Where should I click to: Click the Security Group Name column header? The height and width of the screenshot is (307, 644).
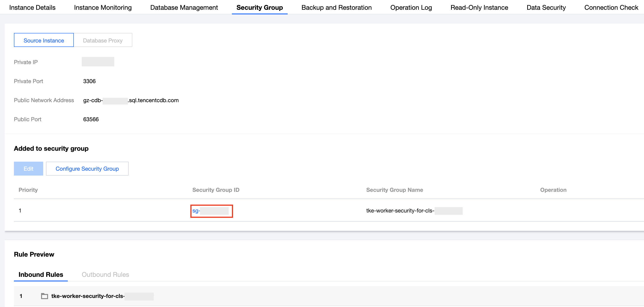[x=394, y=190]
